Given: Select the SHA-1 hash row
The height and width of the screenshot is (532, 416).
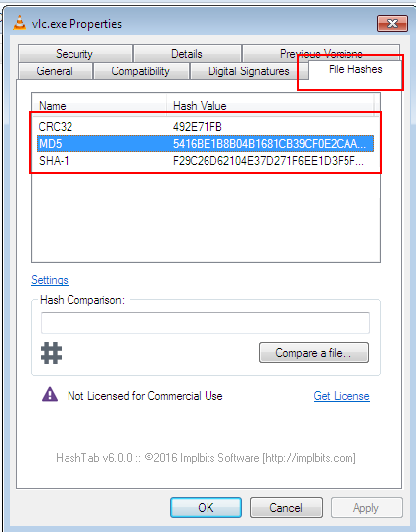Looking at the screenshot, I should [206, 160].
